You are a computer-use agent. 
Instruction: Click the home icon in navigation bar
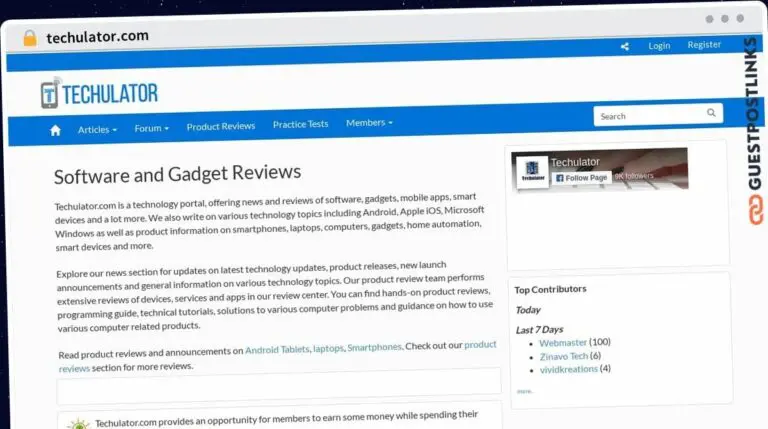tap(55, 130)
